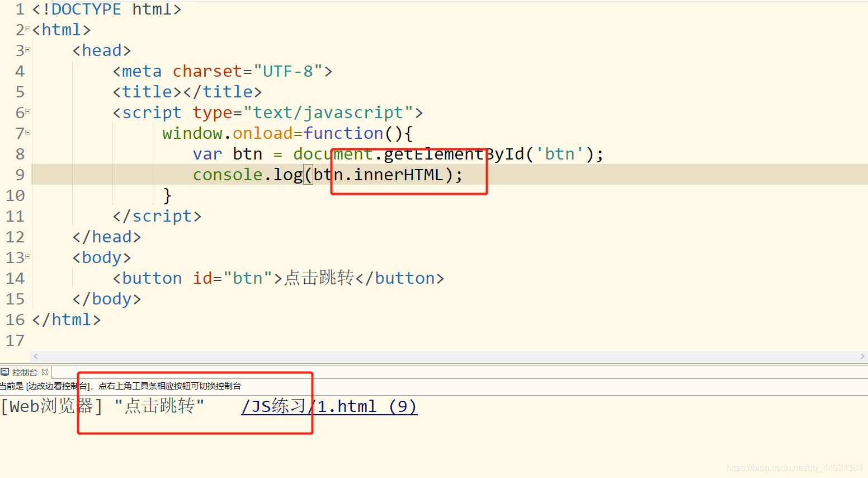Select the 'btn' string literal on line 8
Screen dimensions: 868x478
coord(560,154)
